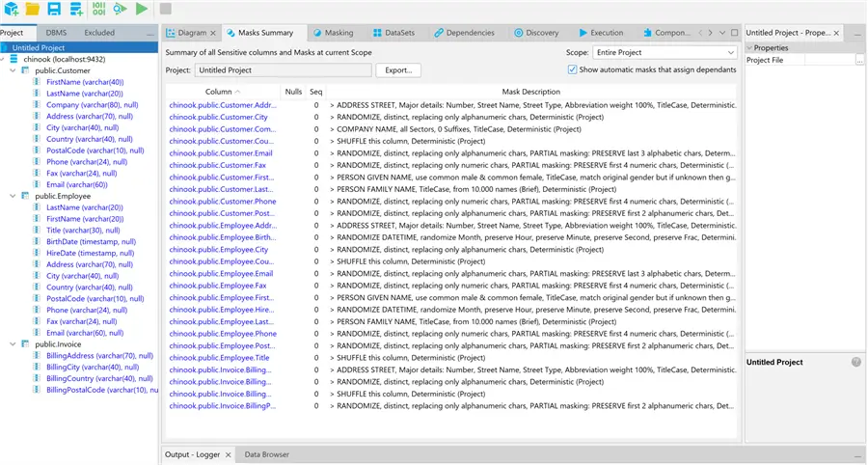This screenshot has height=465, width=868.
Task: Open chinook.public.Employee.Title link
Action: click(x=219, y=358)
